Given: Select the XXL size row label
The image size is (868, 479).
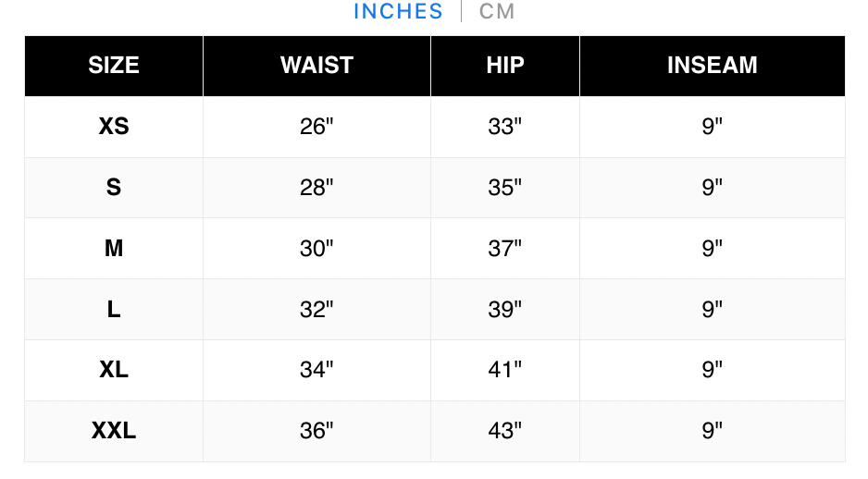Looking at the screenshot, I should [x=114, y=430].
